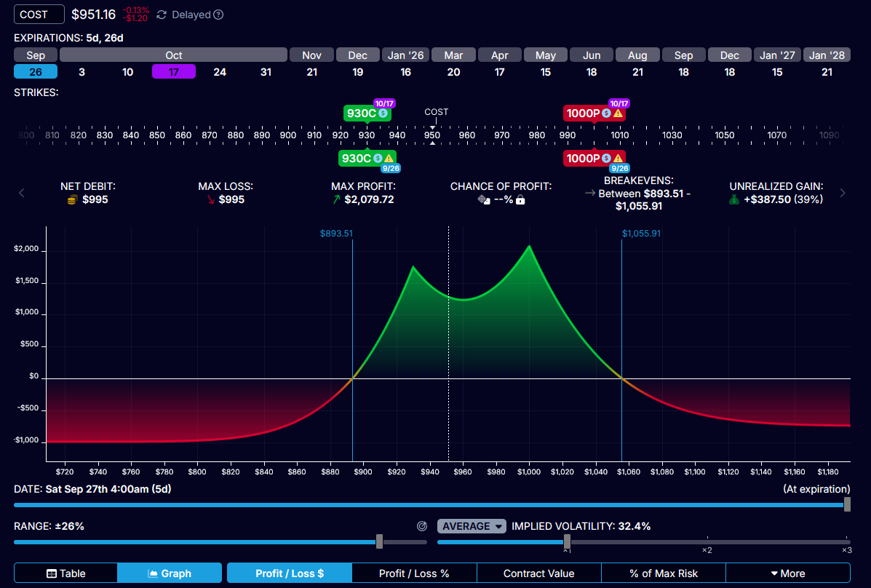871x588 pixels.
Task: Click the warning icon on the 10/17 1000P badge
Action: [x=617, y=114]
